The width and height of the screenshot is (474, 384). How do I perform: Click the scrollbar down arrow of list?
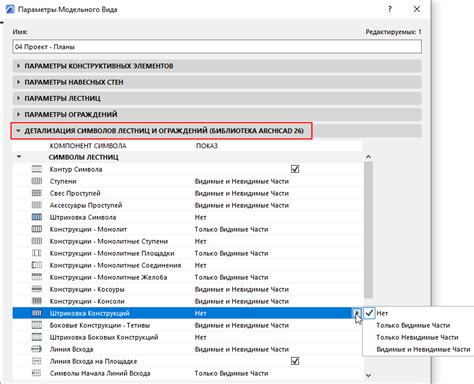click(368, 375)
